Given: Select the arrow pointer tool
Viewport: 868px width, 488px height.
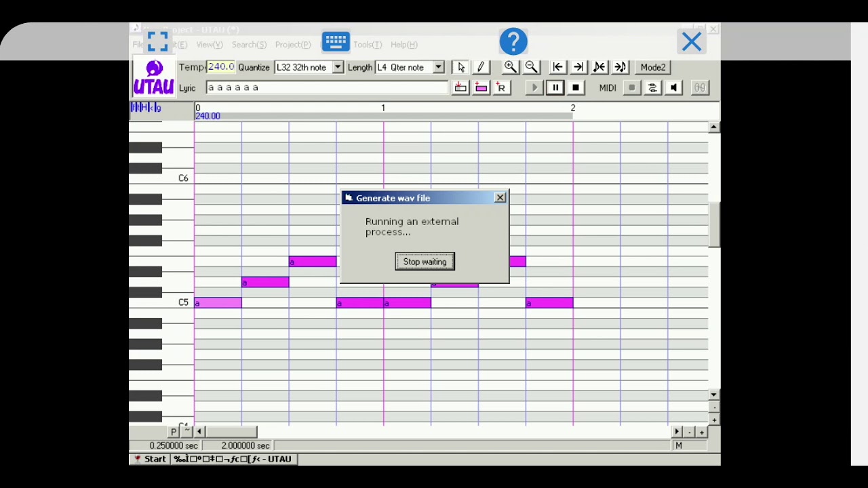Looking at the screenshot, I should (x=461, y=67).
